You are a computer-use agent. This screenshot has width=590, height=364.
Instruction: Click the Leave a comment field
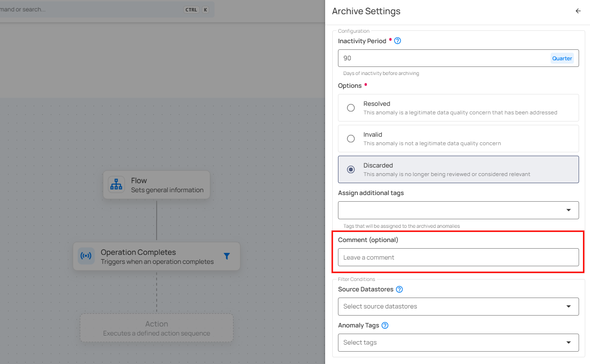click(458, 257)
